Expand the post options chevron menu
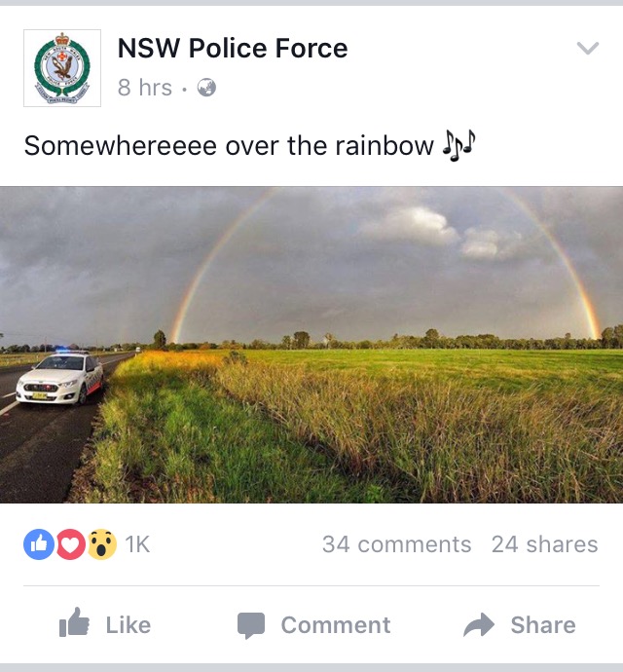 [x=588, y=48]
